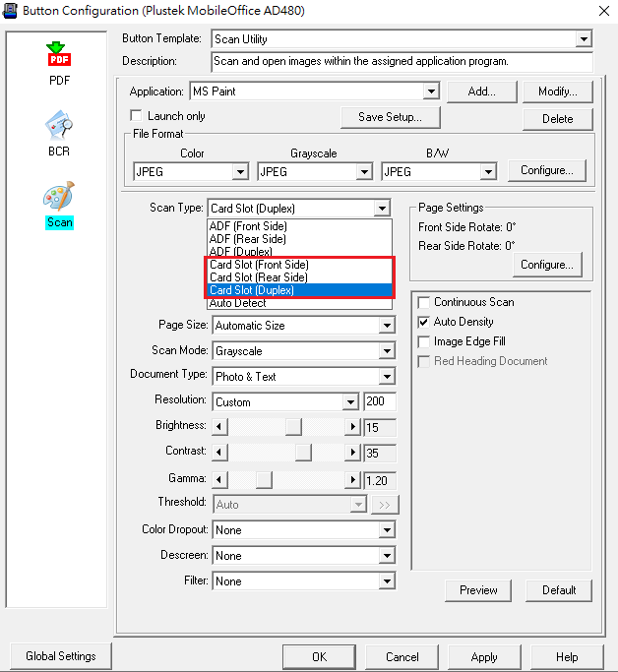Enable Continuous Scan checkbox
This screenshot has width=618, height=672.
tap(424, 302)
